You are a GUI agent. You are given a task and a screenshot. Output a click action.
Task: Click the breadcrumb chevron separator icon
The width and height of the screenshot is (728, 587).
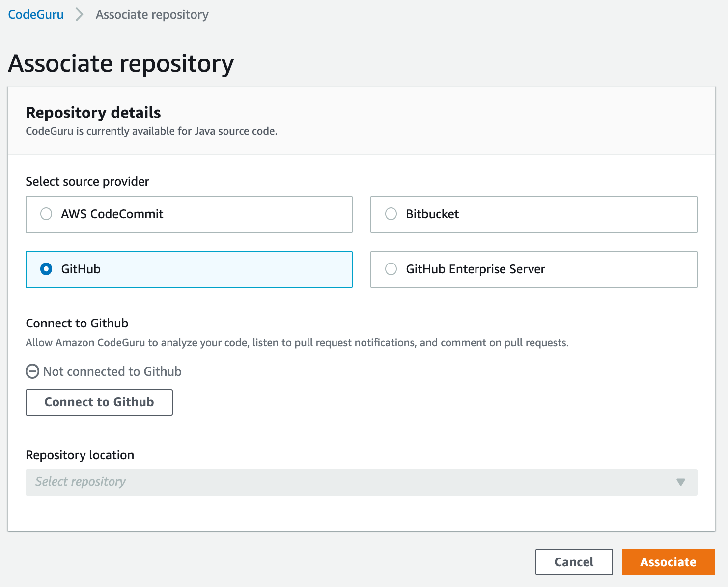click(80, 15)
